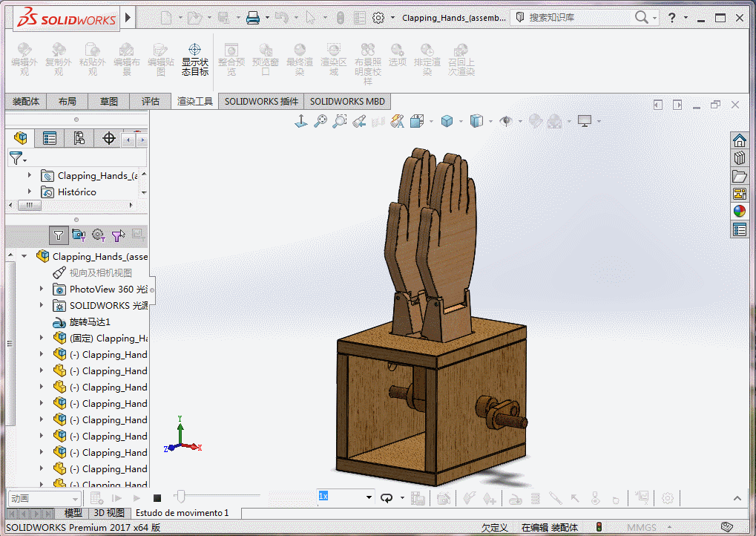Screen dimensions: 756x536
Task: Expand the PhotoView 360 tree node
Action: tap(42, 289)
